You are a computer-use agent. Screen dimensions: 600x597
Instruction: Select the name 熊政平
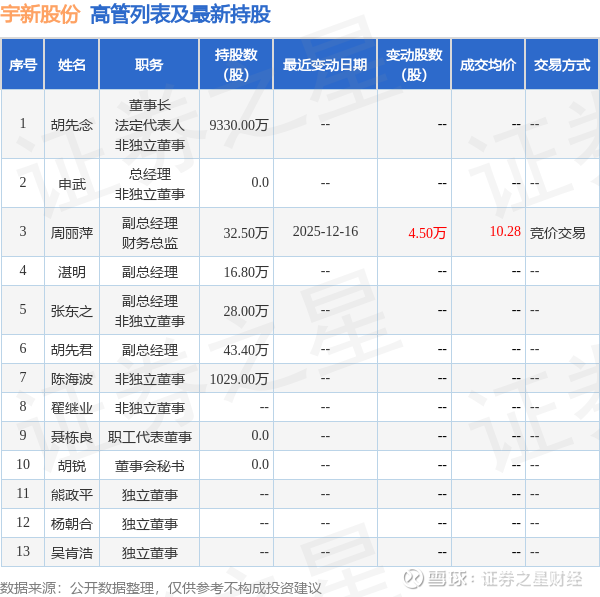point(72,495)
